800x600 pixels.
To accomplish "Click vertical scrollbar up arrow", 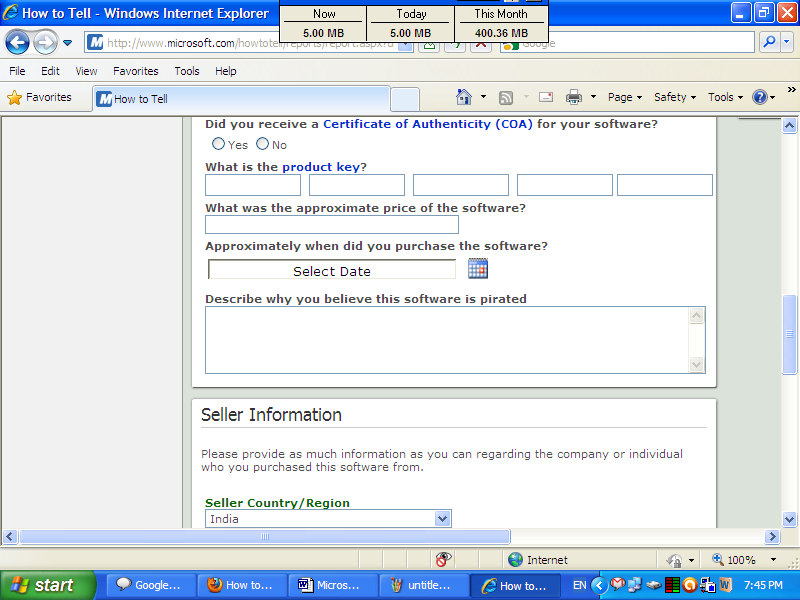I will click(789, 126).
